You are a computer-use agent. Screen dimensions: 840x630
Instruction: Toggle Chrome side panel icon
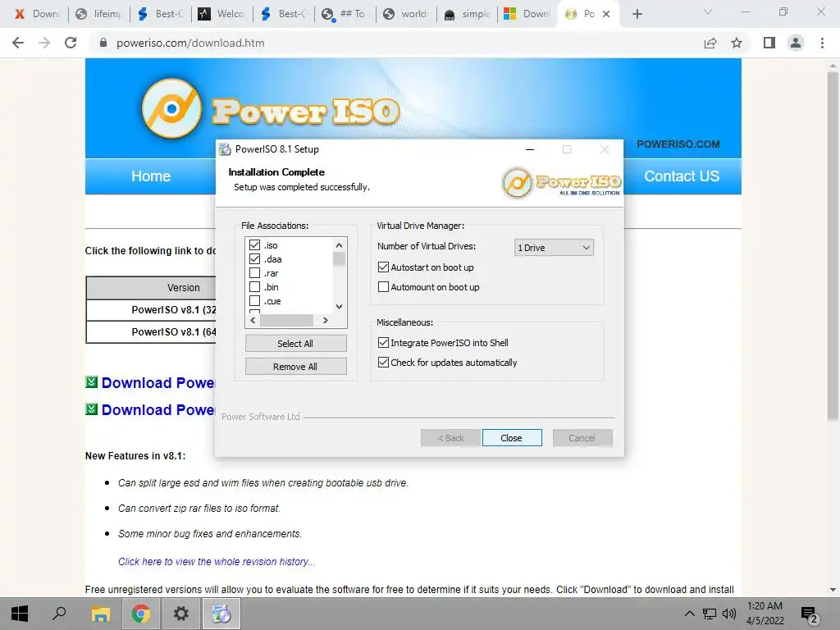coord(769,43)
